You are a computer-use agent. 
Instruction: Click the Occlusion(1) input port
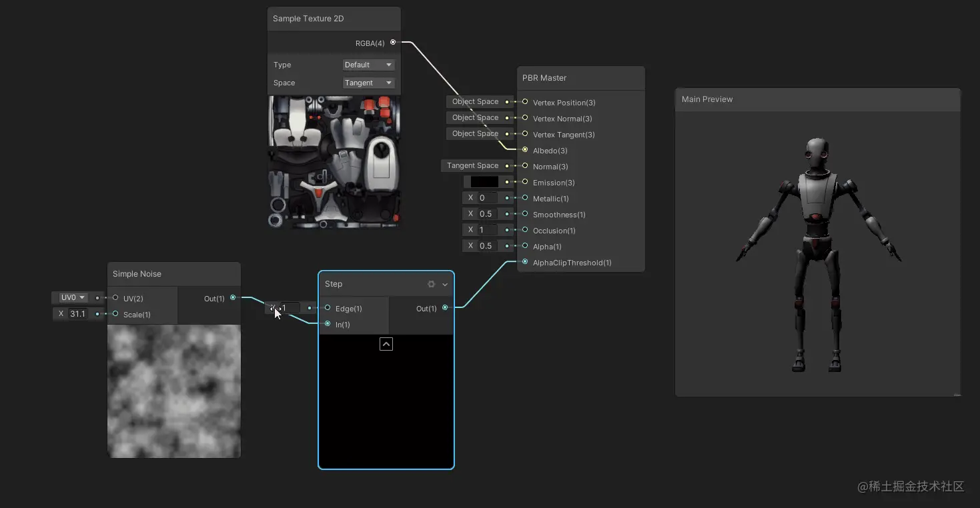click(x=525, y=230)
